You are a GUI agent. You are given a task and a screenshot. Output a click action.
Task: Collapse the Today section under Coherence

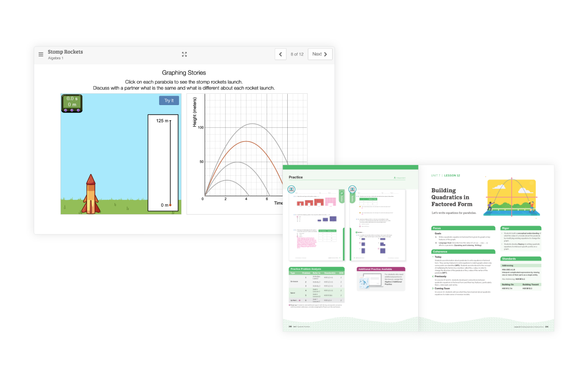point(433,257)
